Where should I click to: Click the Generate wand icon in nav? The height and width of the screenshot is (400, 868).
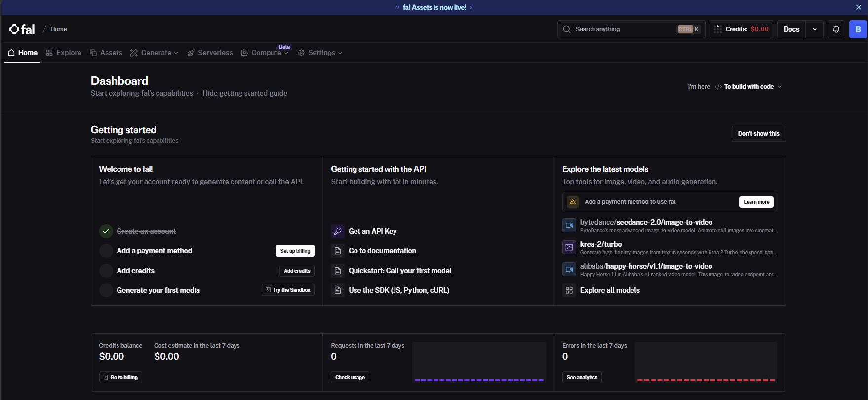(134, 53)
